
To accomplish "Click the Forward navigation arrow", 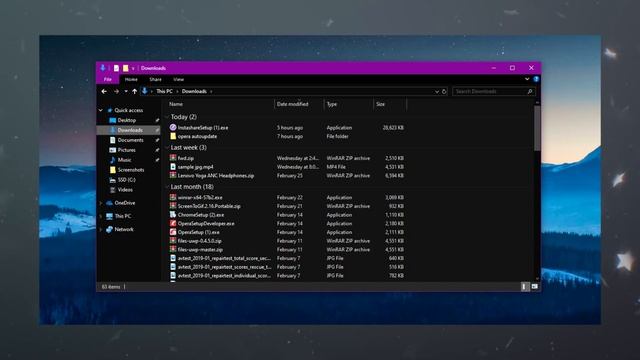I will pyautogui.click(x=116, y=91).
